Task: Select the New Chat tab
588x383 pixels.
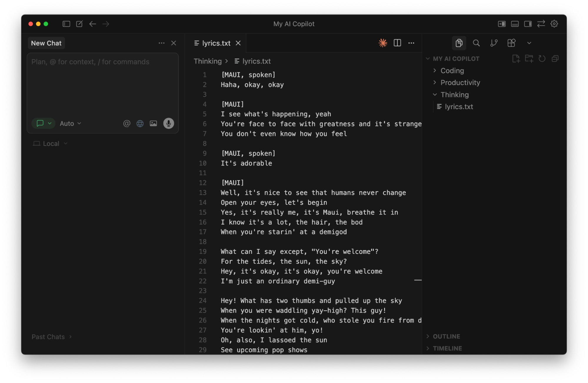Action: coord(46,43)
